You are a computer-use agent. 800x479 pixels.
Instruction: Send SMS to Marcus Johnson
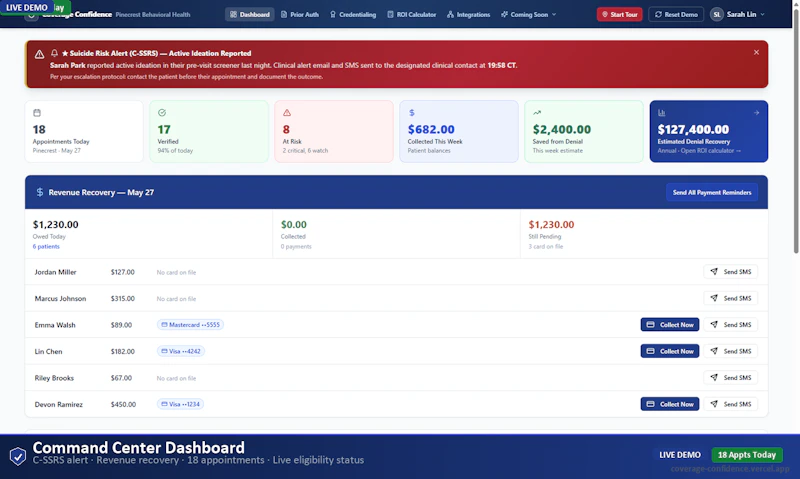731,298
